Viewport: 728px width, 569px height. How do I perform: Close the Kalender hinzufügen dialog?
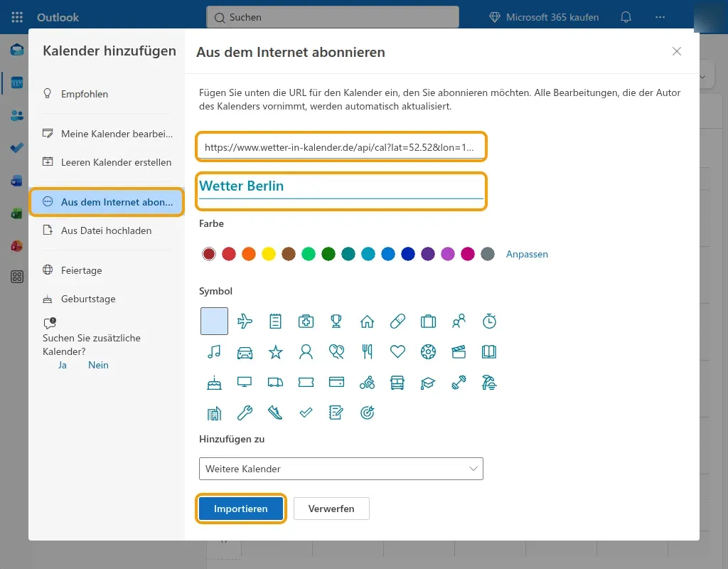click(x=677, y=51)
